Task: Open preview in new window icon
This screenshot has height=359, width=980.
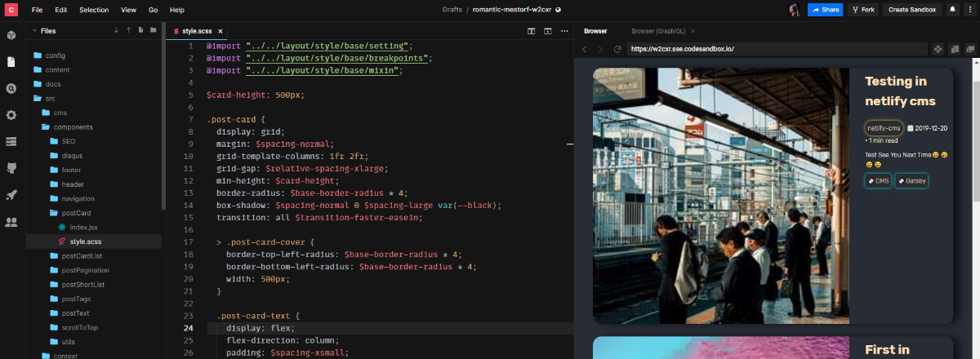Action: pos(969,49)
